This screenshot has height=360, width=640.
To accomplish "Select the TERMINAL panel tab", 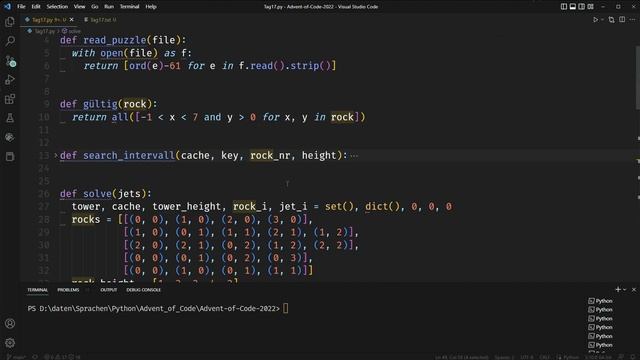I will (38, 290).
